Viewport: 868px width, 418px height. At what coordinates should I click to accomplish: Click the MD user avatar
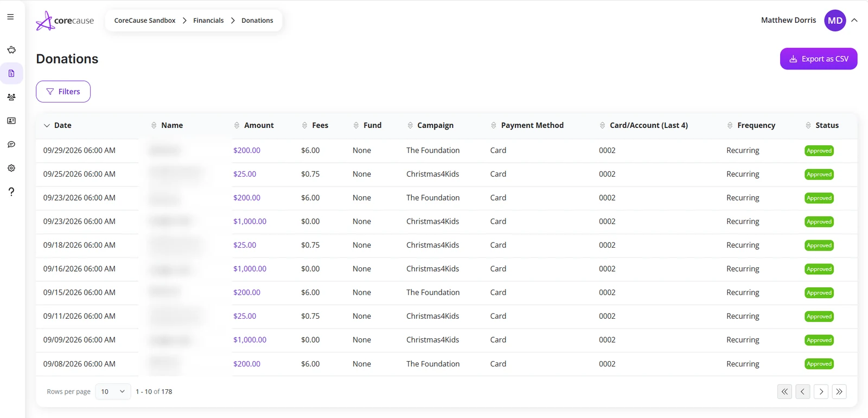pyautogui.click(x=835, y=21)
